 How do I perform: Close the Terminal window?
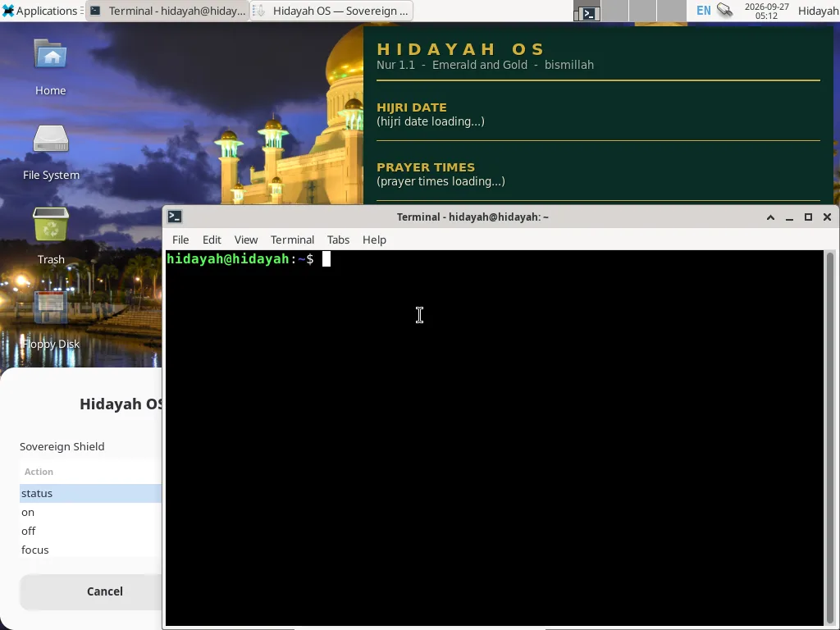[827, 217]
